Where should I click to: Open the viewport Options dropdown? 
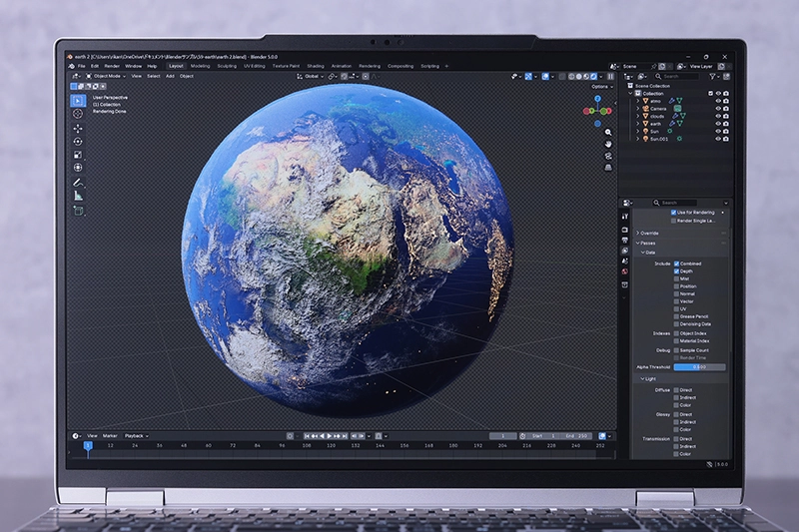(x=602, y=87)
